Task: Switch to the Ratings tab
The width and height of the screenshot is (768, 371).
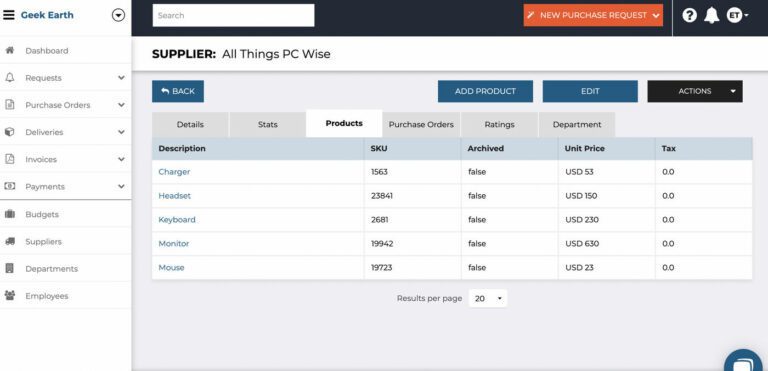Action: [x=499, y=124]
